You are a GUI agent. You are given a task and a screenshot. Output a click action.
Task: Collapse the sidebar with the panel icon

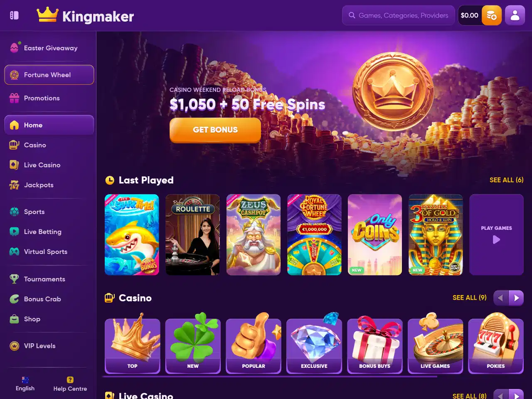[x=14, y=15]
